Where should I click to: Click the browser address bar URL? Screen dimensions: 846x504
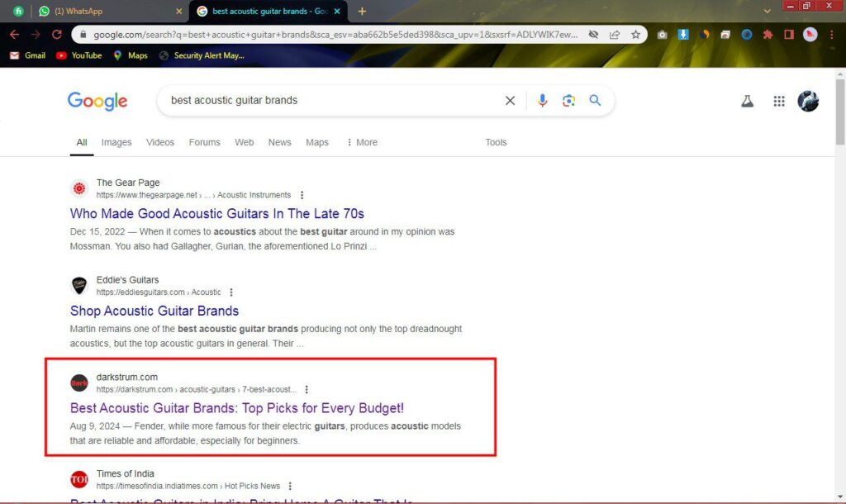[x=335, y=35]
